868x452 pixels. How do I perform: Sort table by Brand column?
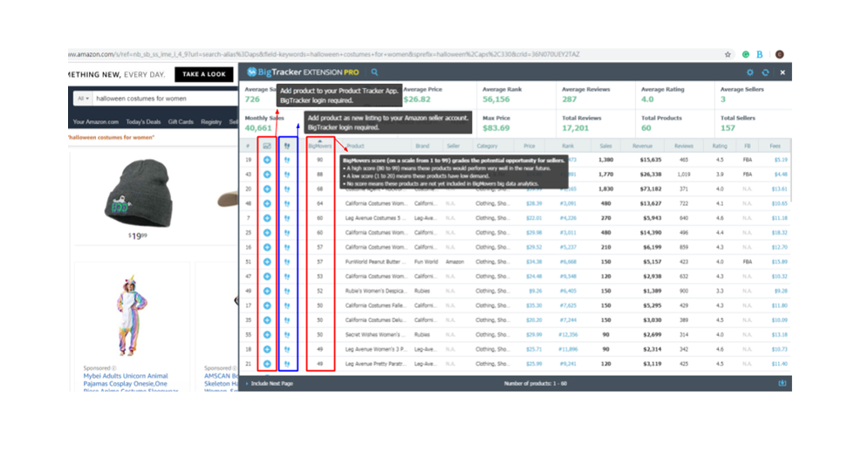coord(422,147)
